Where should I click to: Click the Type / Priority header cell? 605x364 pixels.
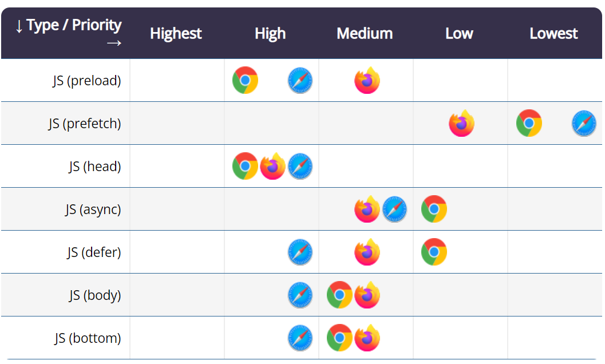coord(68,33)
